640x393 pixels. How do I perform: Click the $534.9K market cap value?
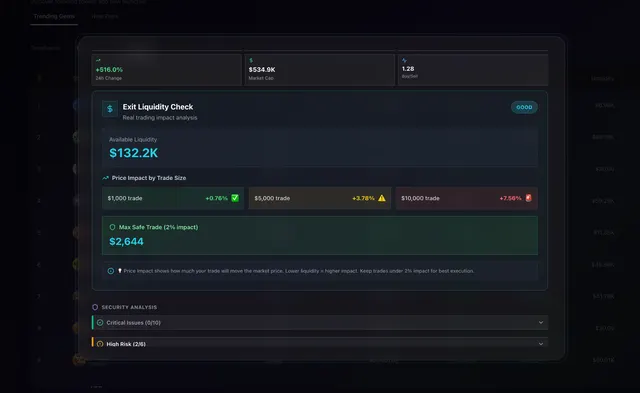(262, 70)
